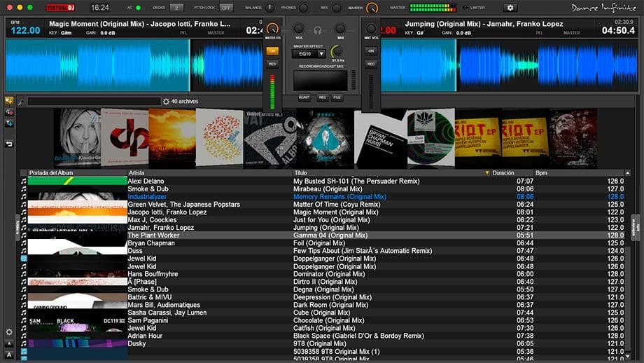Adjust the Balance knob
Image resolution: width=644 pixels, height=363 pixels.
pyautogui.click(x=269, y=8)
